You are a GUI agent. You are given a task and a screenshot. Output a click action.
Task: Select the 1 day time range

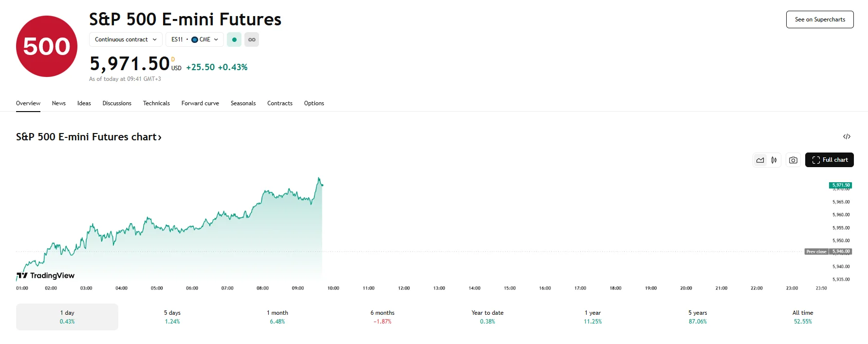[67, 317]
